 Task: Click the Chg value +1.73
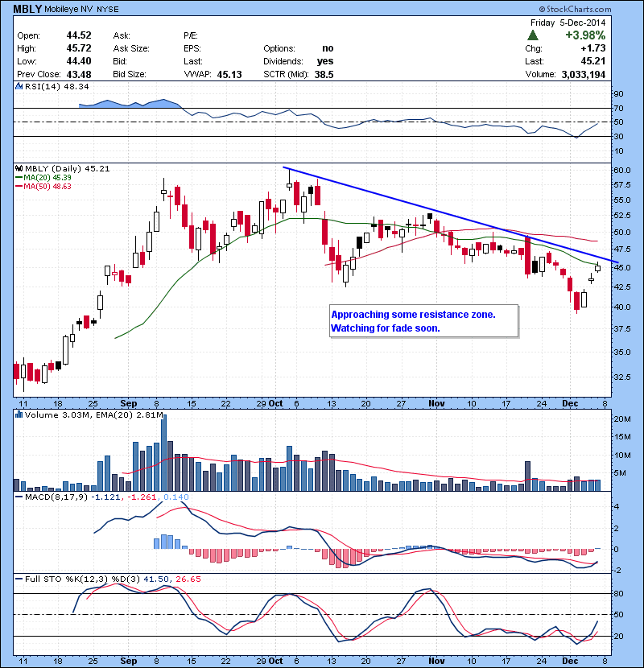coord(592,48)
